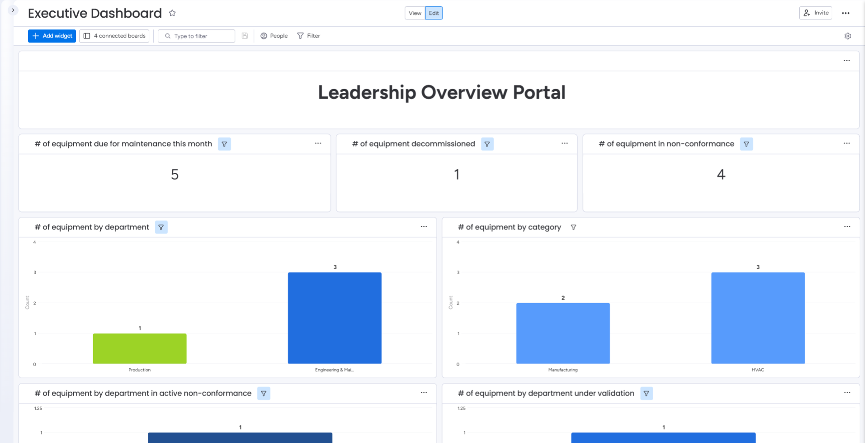Click the Manufacturing bar in category chart
This screenshot has width=868, height=443.
pos(563,333)
